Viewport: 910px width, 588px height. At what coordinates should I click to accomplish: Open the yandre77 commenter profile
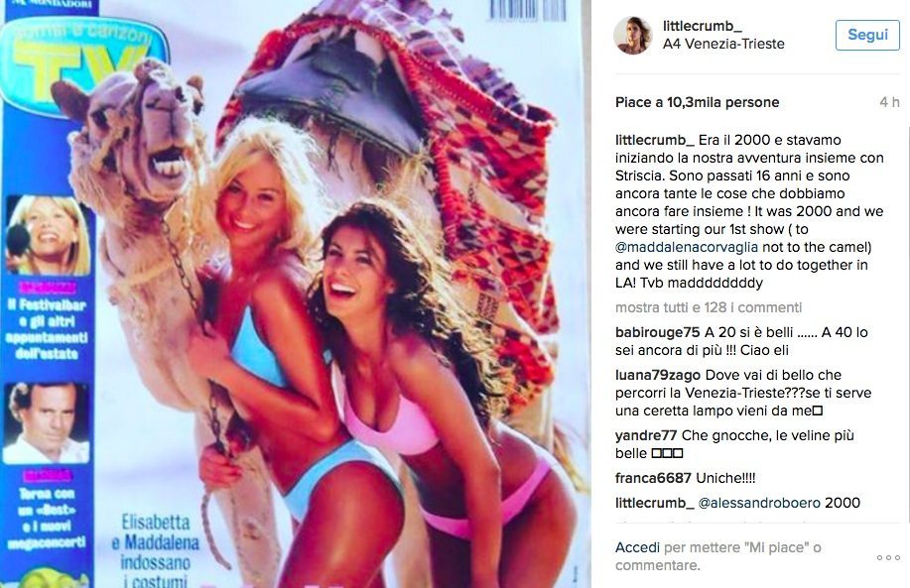[x=646, y=435]
